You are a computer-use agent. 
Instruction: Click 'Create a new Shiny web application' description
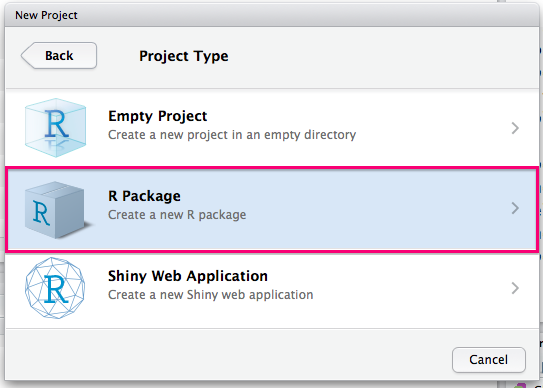pyautogui.click(x=211, y=295)
